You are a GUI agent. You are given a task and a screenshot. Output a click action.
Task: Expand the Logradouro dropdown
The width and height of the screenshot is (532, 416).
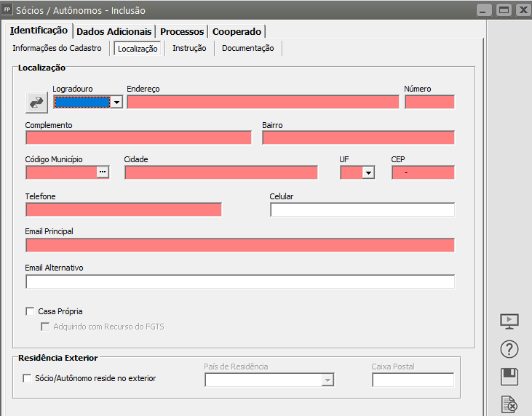pos(116,103)
